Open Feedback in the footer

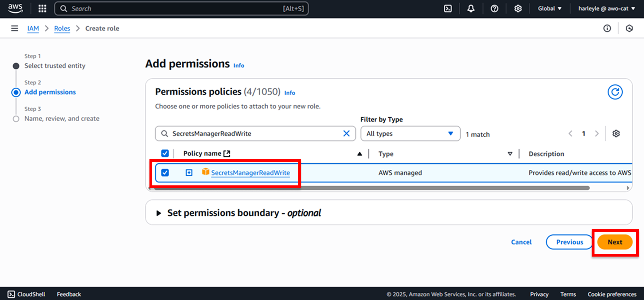point(69,294)
